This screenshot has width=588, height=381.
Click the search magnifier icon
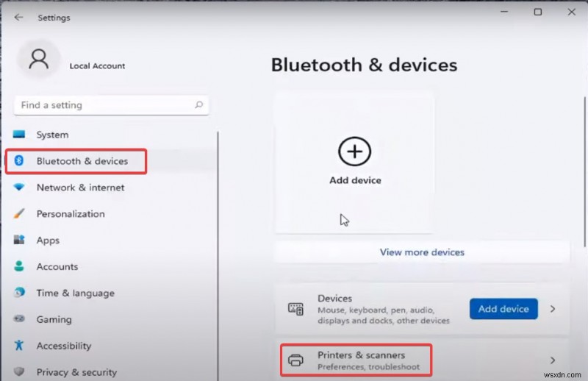[198, 105]
